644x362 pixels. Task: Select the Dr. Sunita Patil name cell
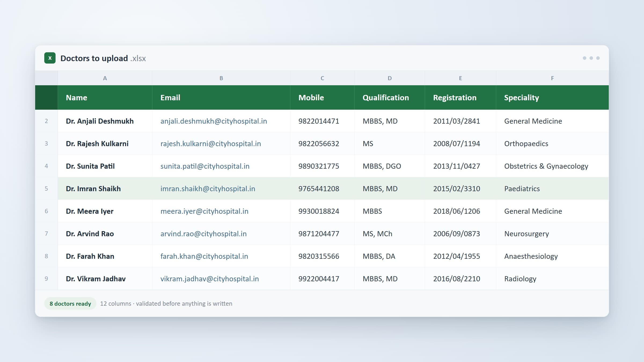105,166
